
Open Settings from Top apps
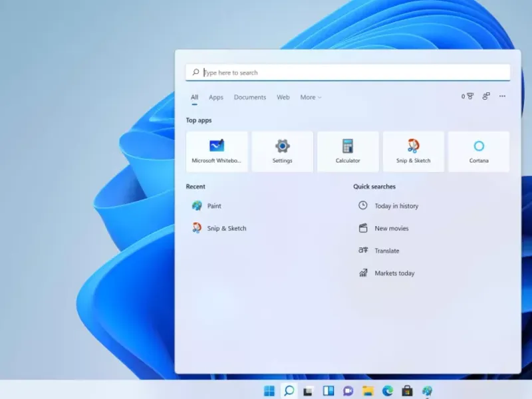pos(282,151)
